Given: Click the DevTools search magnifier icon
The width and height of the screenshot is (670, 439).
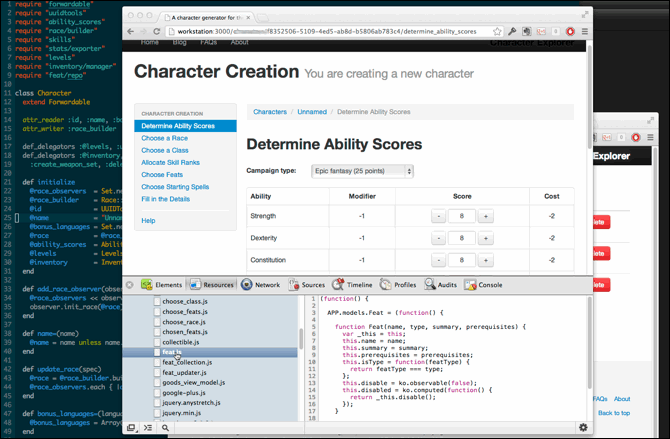Looking at the screenshot, I should click(x=165, y=427).
